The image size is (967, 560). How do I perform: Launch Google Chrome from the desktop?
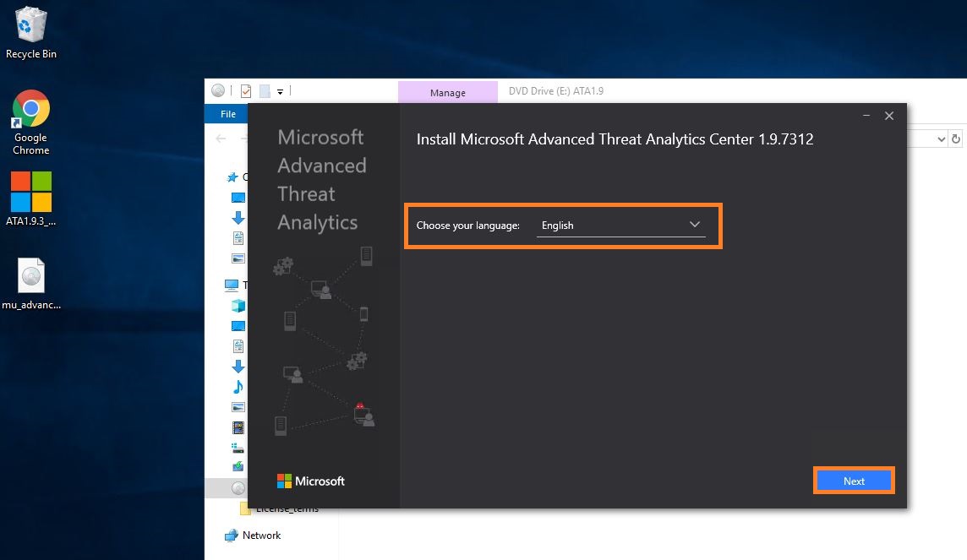pos(30,122)
